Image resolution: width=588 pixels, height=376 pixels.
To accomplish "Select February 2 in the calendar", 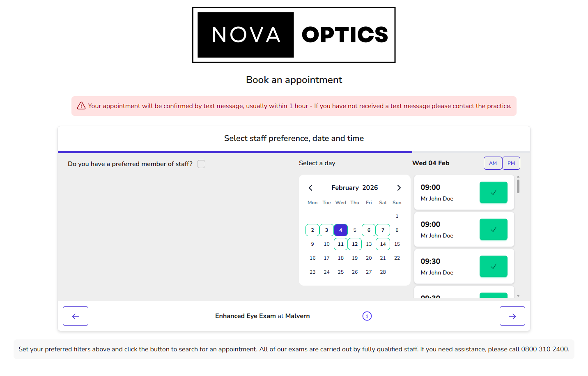I will click(x=312, y=230).
